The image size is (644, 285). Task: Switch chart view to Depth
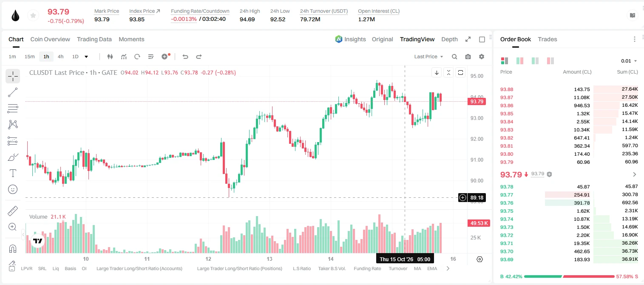449,39
